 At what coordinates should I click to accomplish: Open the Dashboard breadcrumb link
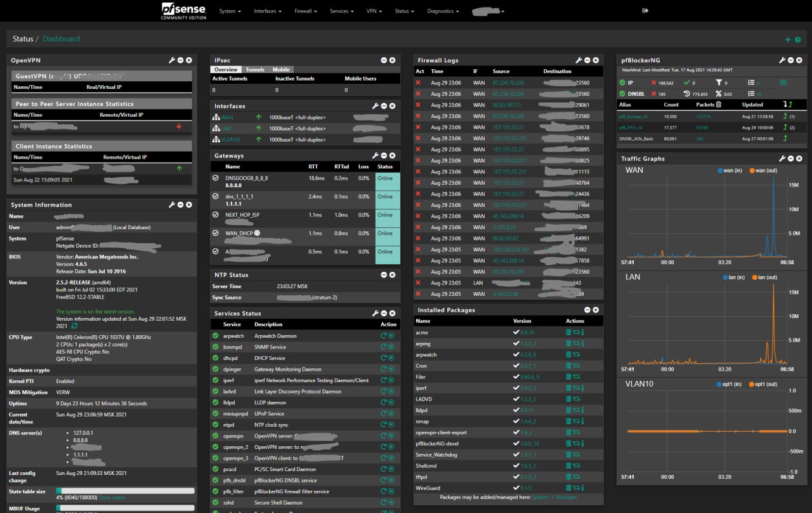(62, 39)
